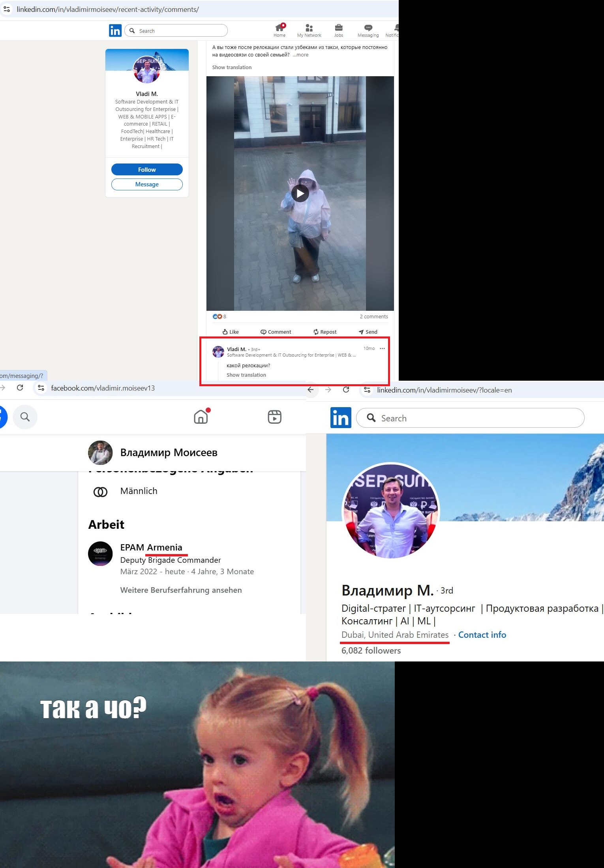Image resolution: width=604 pixels, height=868 pixels.
Task: Click the Deputy Brigade Commander text
Action: click(x=171, y=560)
